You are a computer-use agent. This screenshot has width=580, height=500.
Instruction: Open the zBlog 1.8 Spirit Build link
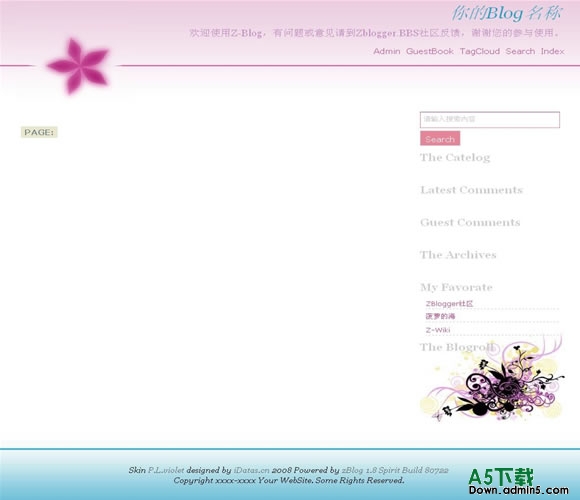395,470
